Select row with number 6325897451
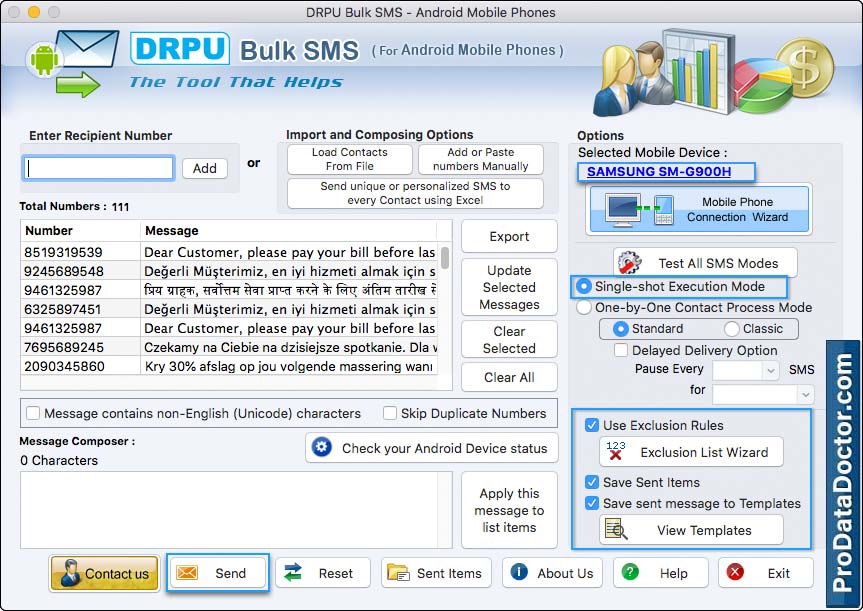The width and height of the screenshot is (863, 611). coord(230,309)
